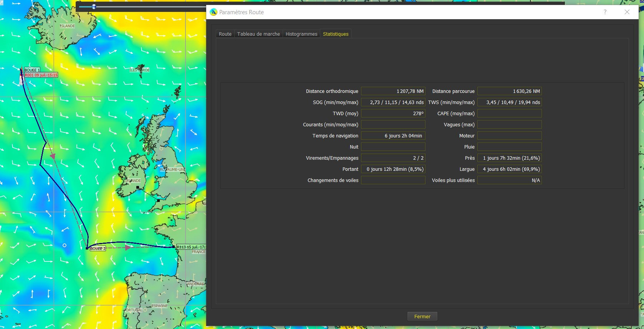The height and width of the screenshot is (329, 644).
Task: Click the Distance orthodromique value field
Action: 393,91
